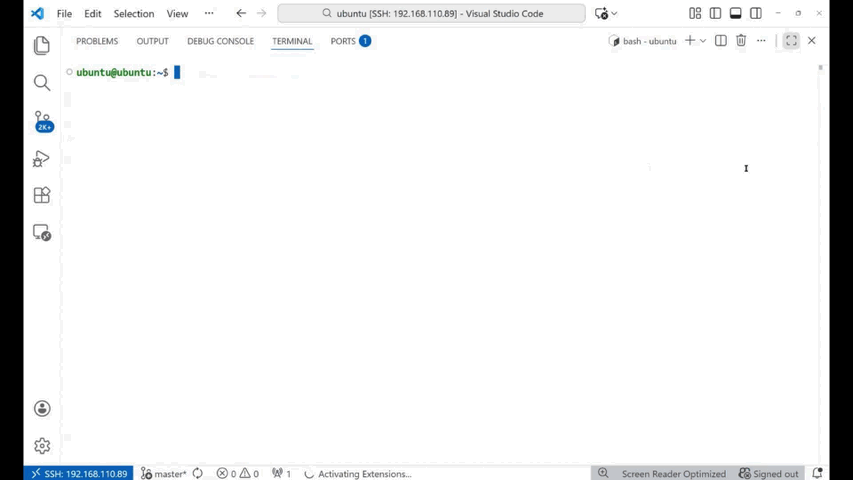Expand the Copilot dropdown arrow

[614, 14]
